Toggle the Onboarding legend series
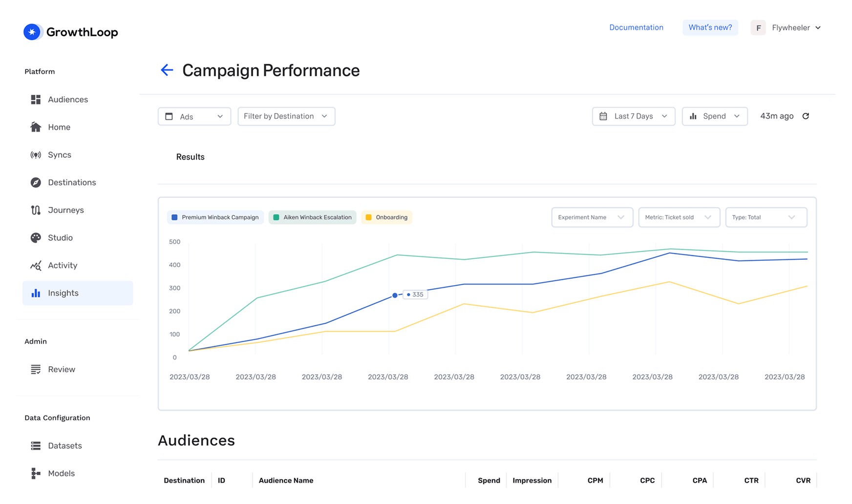Viewport: 852px width, 504px height. [386, 217]
